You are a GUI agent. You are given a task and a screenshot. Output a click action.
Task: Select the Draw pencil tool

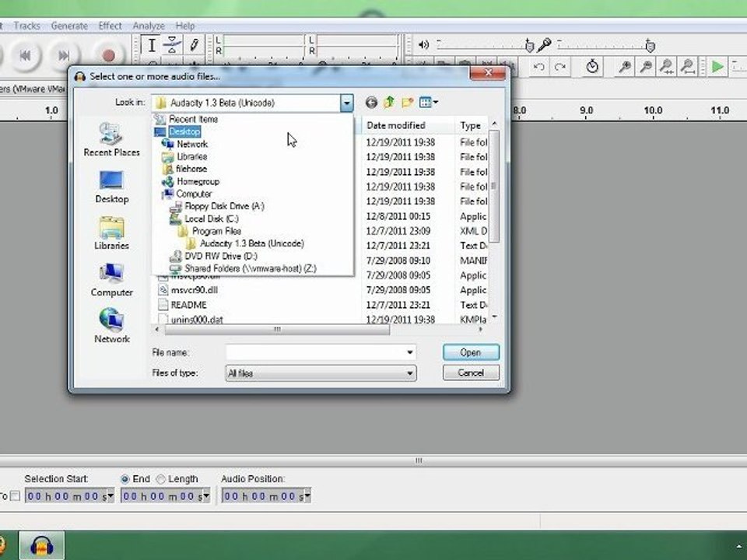click(194, 46)
